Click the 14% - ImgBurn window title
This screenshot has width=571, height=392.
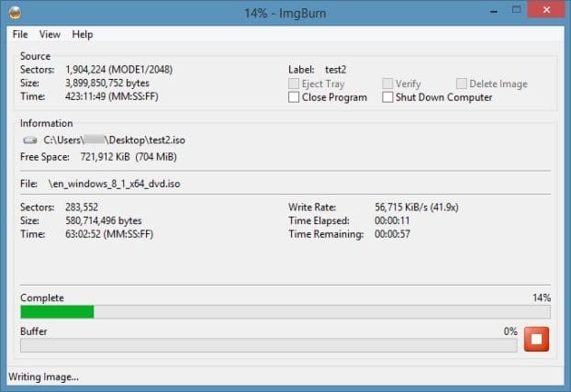point(285,14)
